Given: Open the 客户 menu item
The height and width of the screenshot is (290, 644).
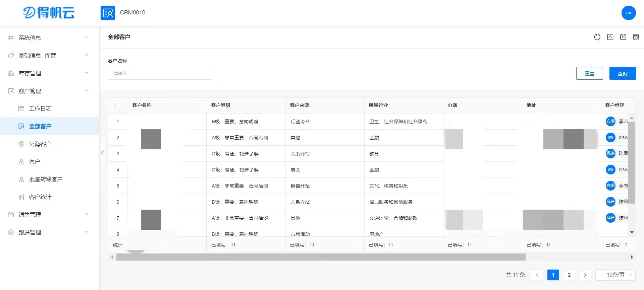Looking at the screenshot, I should point(50,162).
